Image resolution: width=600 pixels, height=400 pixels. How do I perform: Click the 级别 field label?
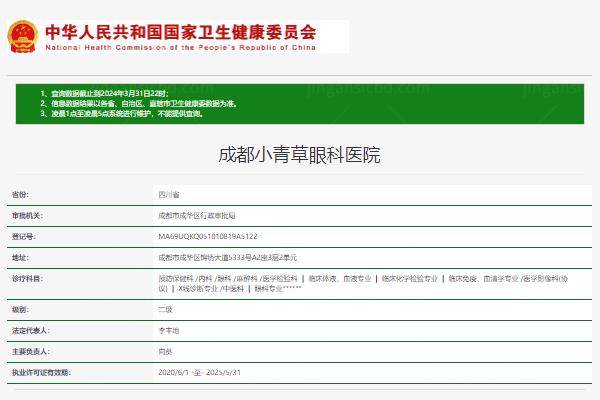coord(20,309)
